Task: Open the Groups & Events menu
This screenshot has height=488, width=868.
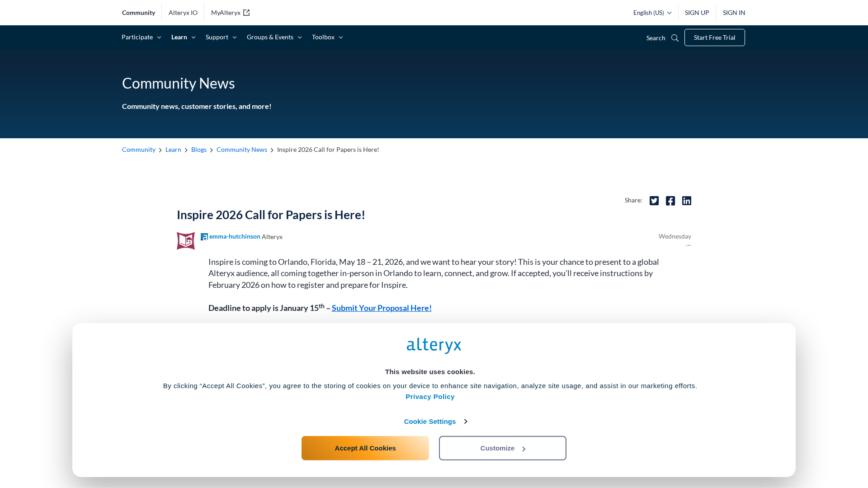Action: (274, 37)
